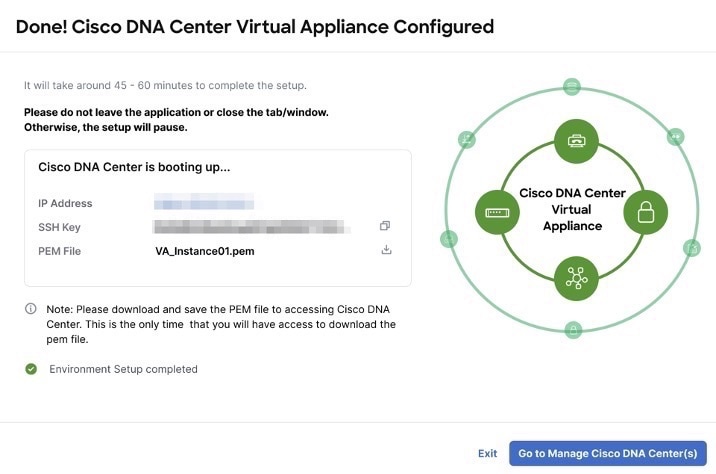Click the 'SSH Key' label

pyautogui.click(x=59, y=227)
